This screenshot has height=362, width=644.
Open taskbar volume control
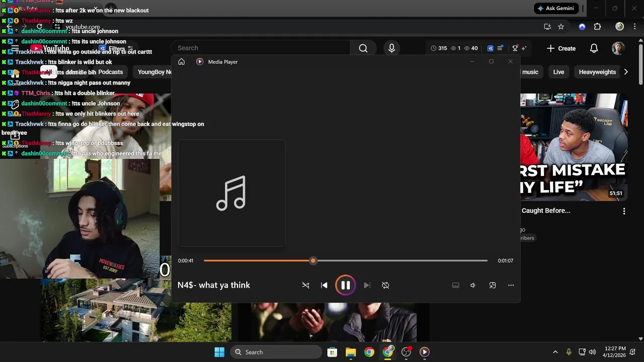click(592, 352)
